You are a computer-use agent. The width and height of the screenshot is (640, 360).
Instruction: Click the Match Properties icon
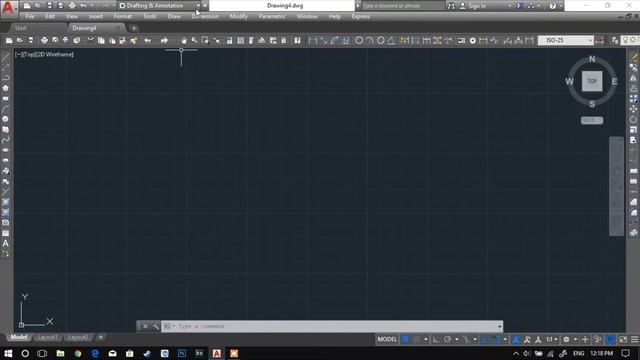[133, 40]
